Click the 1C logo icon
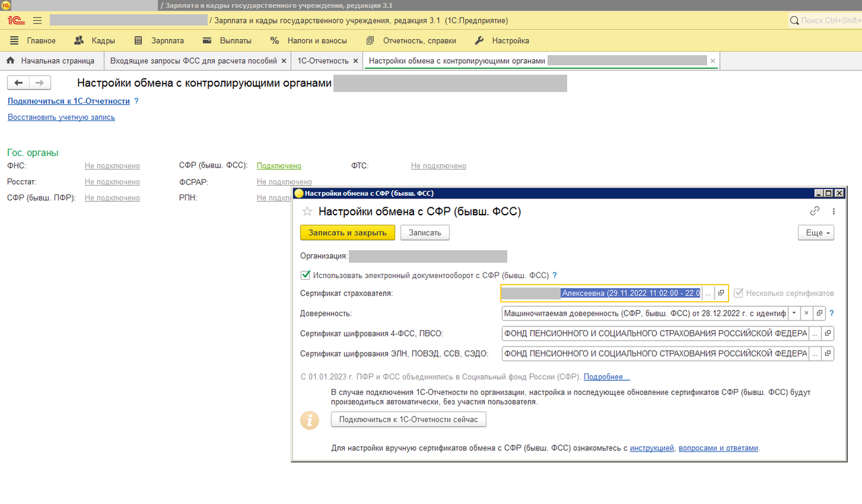862x504 pixels. (x=15, y=21)
